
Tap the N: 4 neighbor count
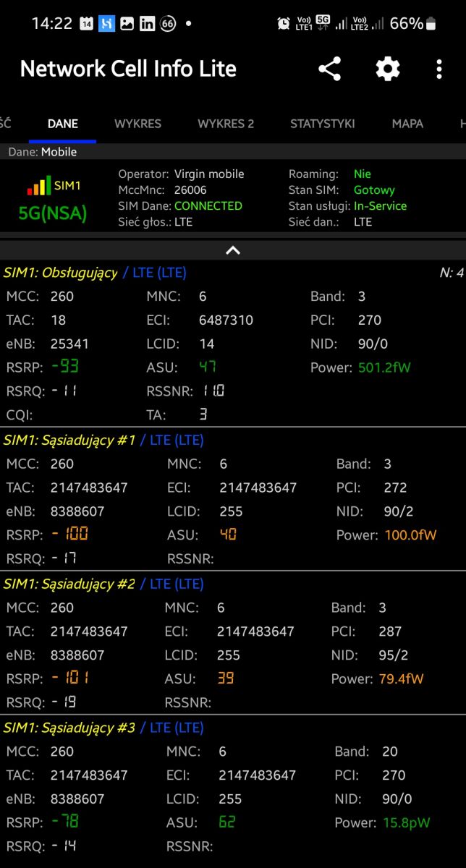tap(451, 273)
